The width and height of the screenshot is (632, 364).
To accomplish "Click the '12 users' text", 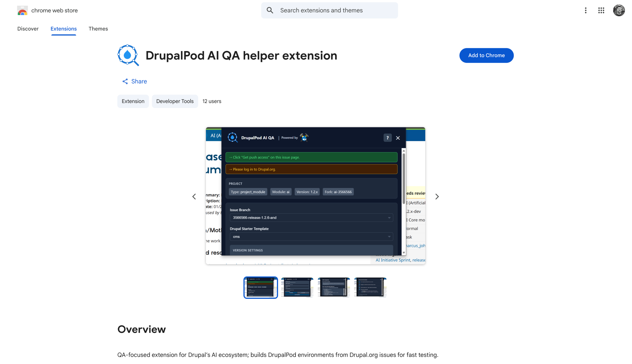I will pos(212,101).
